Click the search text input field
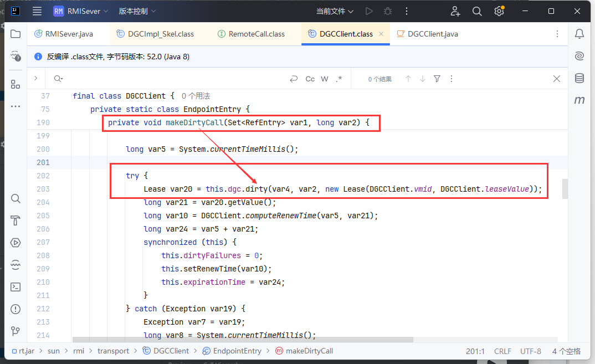595x364 pixels. [166, 79]
